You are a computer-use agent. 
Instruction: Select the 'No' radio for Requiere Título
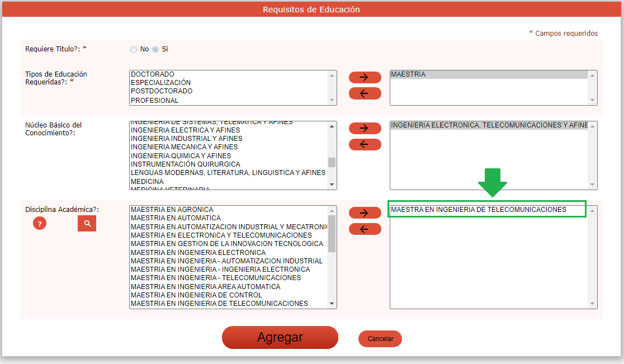134,49
